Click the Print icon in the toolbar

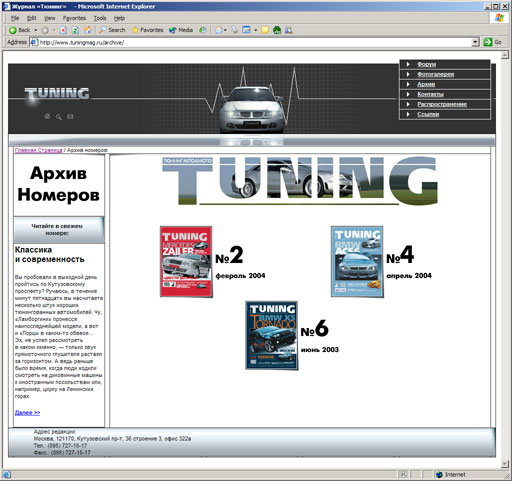coord(235,30)
